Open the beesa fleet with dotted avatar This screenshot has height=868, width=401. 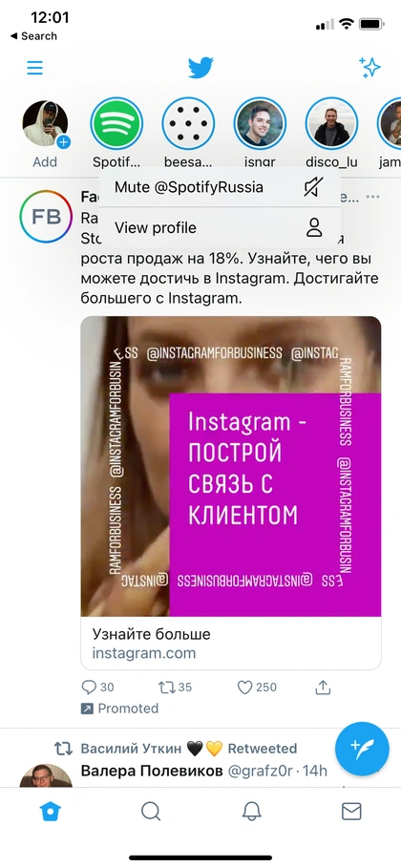pyautogui.click(x=188, y=123)
